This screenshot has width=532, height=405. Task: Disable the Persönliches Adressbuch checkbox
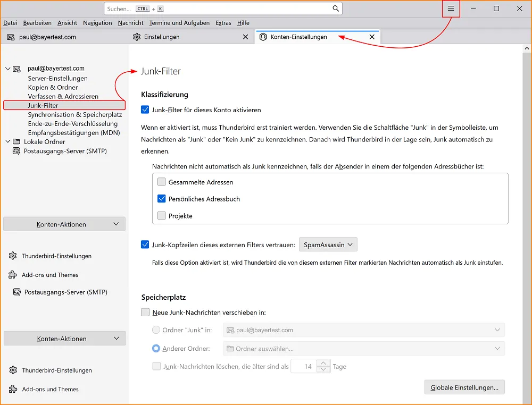click(x=161, y=199)
